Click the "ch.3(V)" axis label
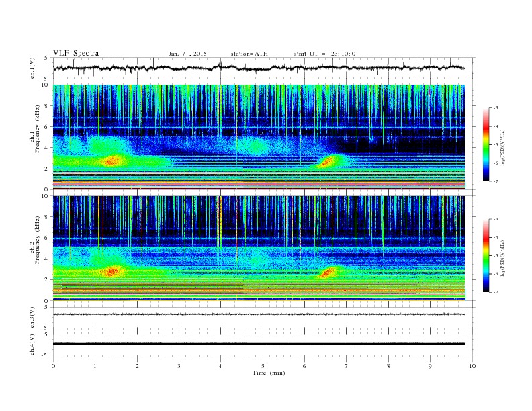The image size is (532, 411). click(x=32, y=318)
